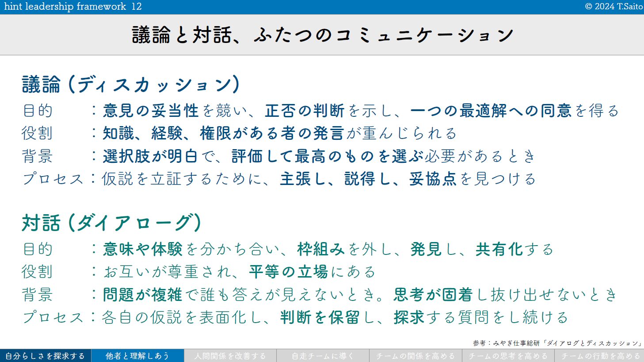Open the チームの関係を高める tab
The height and width of the screenshot is (362, 644).
[415, 356]
